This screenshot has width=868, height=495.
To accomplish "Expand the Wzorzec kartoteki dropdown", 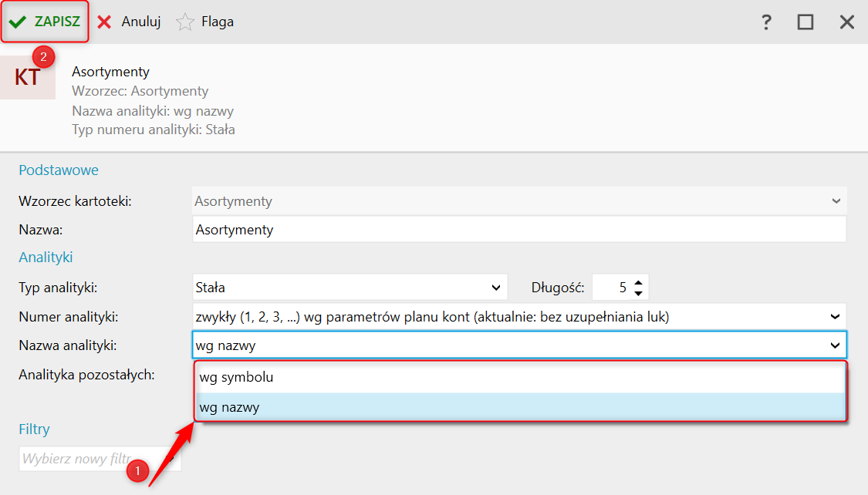I will [x=836, y=201].
